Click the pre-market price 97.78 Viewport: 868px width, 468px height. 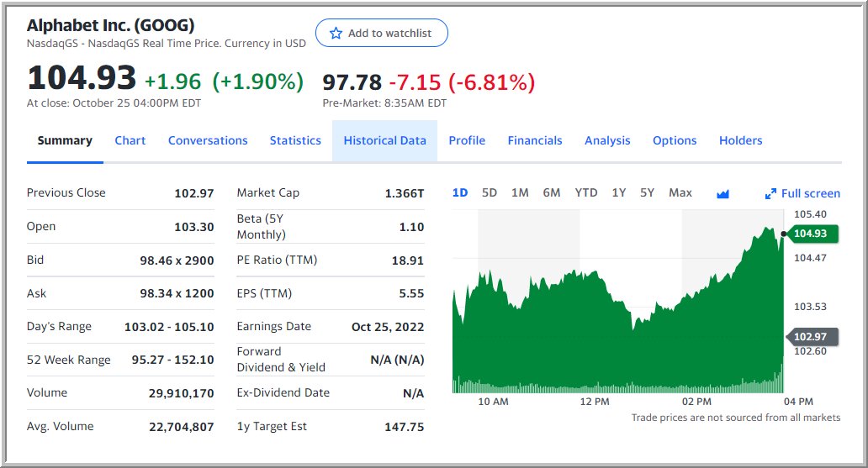click(x=352, y=82)
